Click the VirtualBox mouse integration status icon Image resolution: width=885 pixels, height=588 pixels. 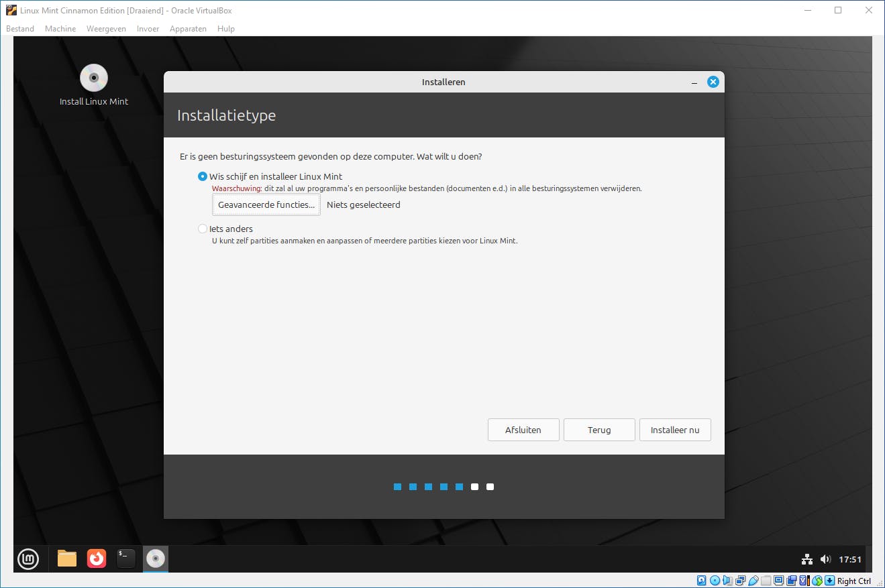pos(817,581)
